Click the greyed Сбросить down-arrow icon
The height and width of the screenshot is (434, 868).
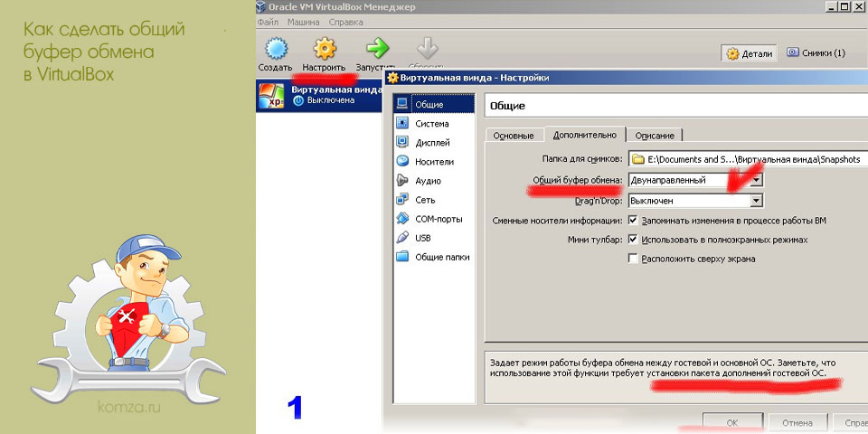pyautogui.click(x=427, y=48)
